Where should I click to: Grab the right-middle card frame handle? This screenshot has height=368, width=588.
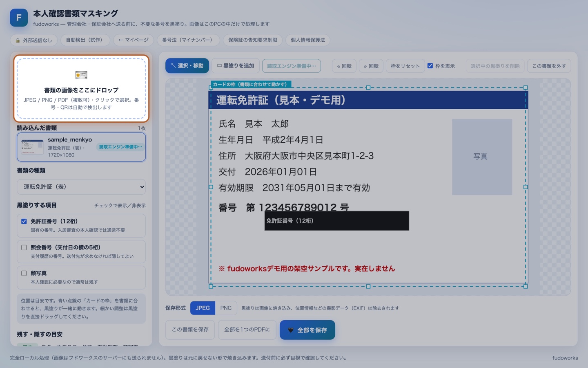(526, 187)
